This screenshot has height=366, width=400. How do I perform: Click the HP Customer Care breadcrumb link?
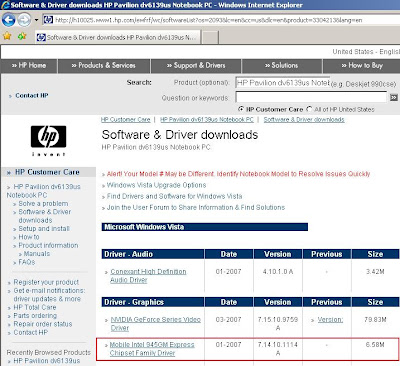[126, 120]
